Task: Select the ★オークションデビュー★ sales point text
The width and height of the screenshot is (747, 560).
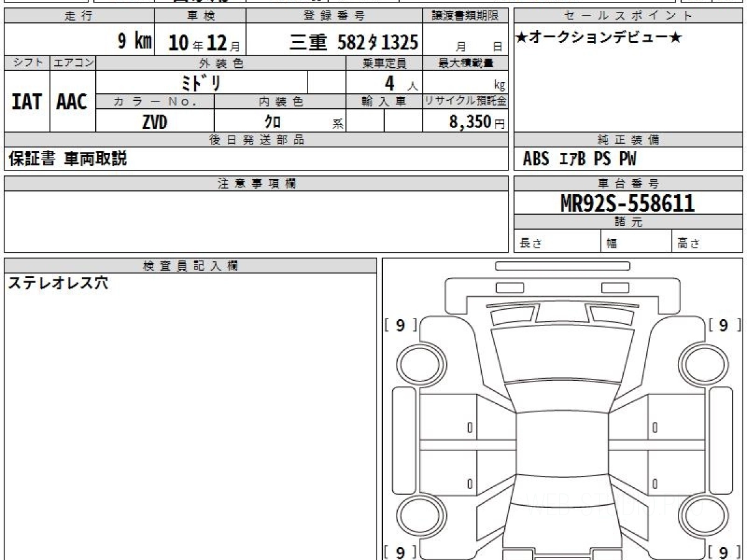Action: tap(599, 39)
